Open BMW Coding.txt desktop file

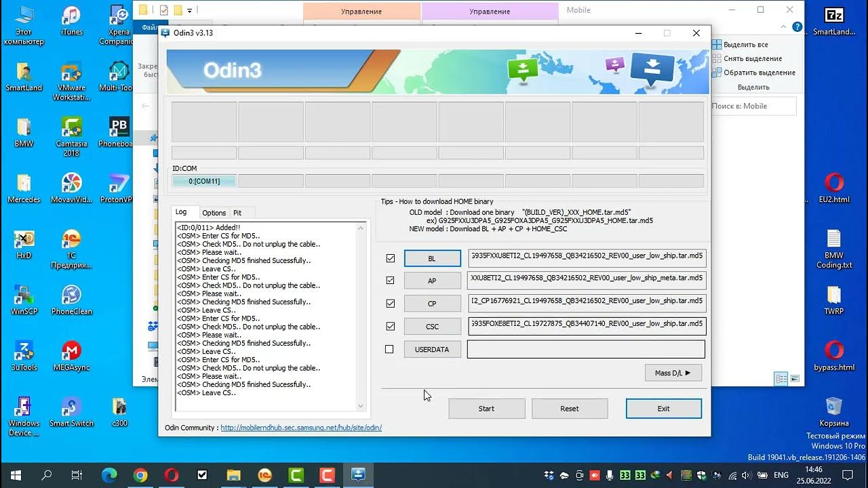click(x=834, y=249)
